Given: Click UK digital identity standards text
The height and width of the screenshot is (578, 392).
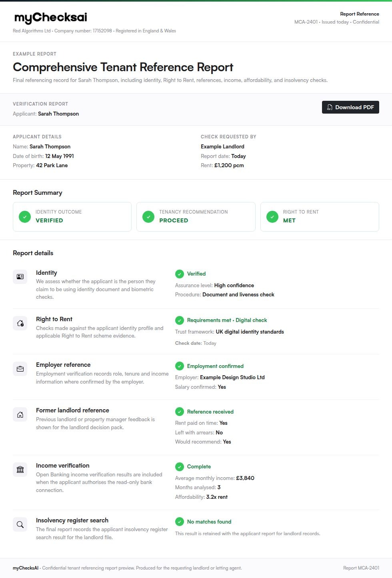Looking at the screenshot, I should (250, 332).
